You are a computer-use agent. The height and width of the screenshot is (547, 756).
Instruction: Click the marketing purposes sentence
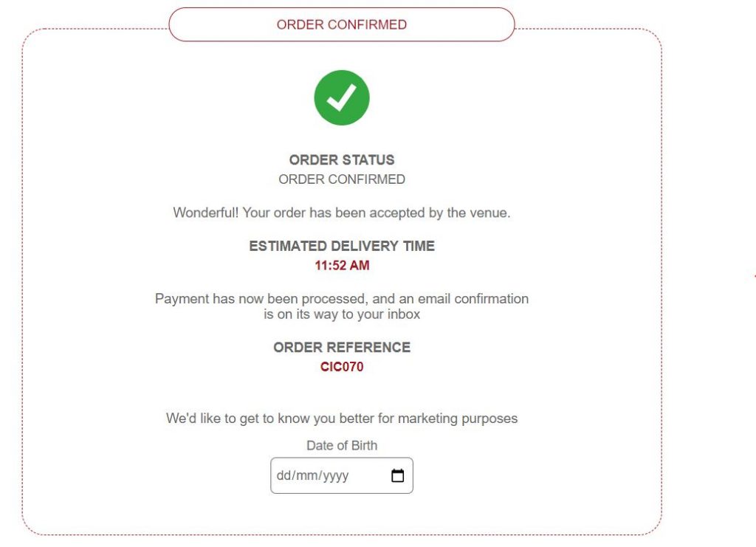click(342, 419)
